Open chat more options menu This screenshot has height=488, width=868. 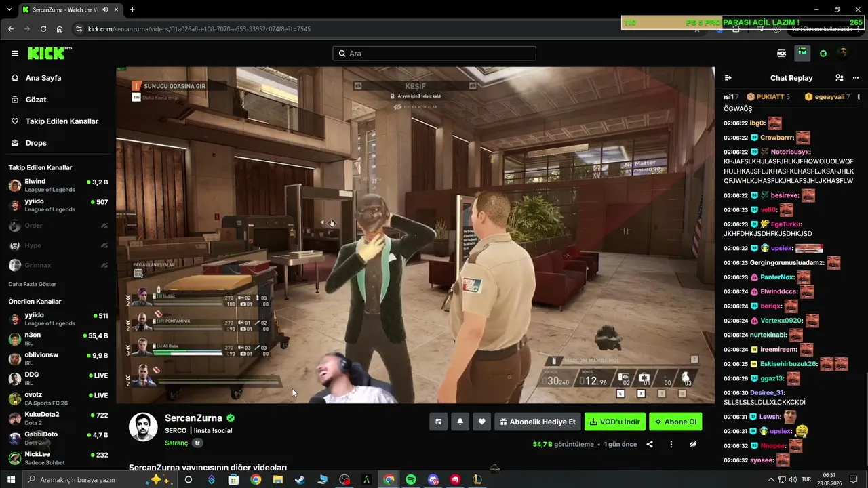click(x=856, y=78)
